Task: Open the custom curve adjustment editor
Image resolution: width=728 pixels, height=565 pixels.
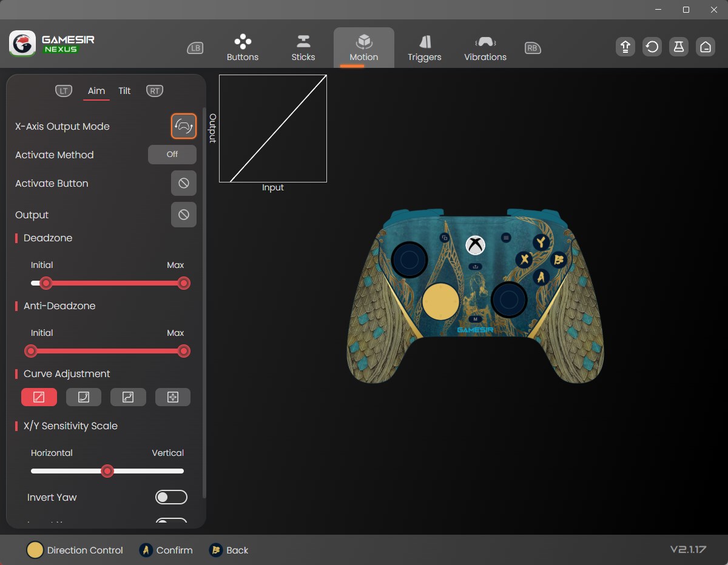Action: (x=173, y=397)
